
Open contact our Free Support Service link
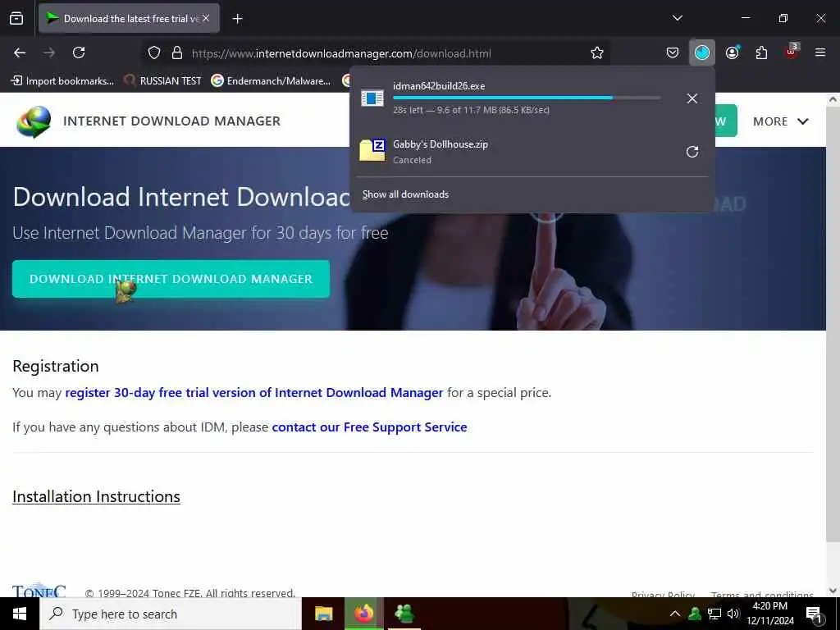click(x=370, y=427)
